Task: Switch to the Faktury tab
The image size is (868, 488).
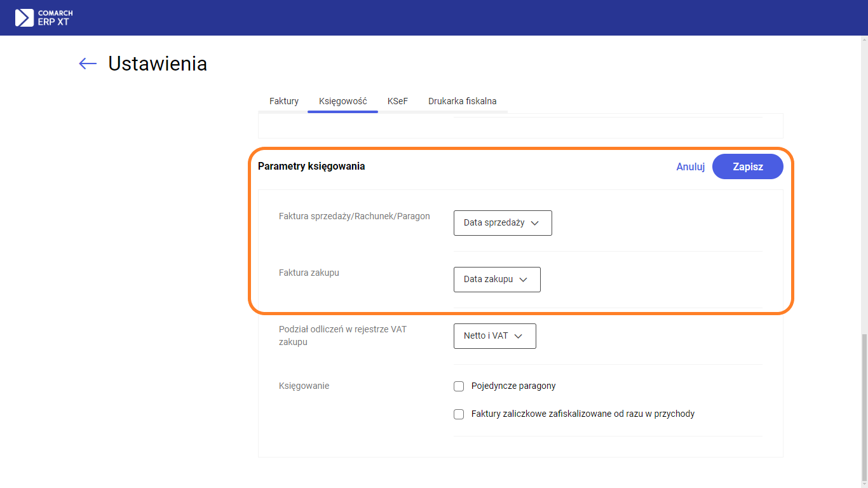Action: [x=284, y=101]
